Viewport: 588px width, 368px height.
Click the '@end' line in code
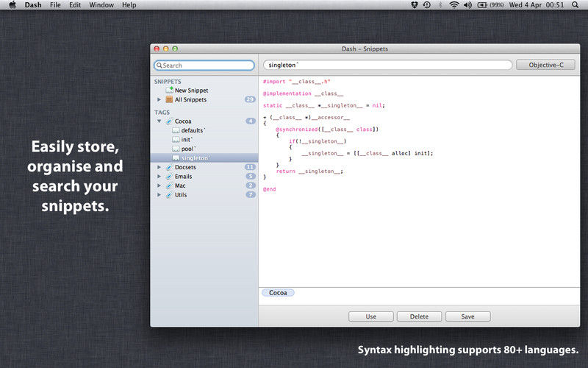[x=269, y=189]
